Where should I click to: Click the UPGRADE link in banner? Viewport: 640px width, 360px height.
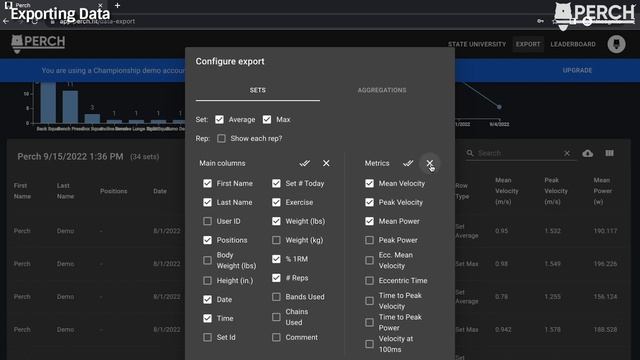pos(577,70)
